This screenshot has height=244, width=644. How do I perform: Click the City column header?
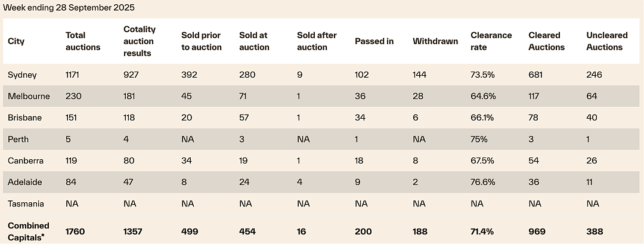(16, 42)
